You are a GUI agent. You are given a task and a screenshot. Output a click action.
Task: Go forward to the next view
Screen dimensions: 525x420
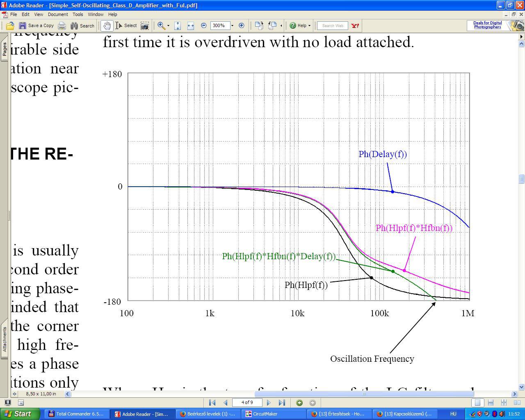coord(313,403)
